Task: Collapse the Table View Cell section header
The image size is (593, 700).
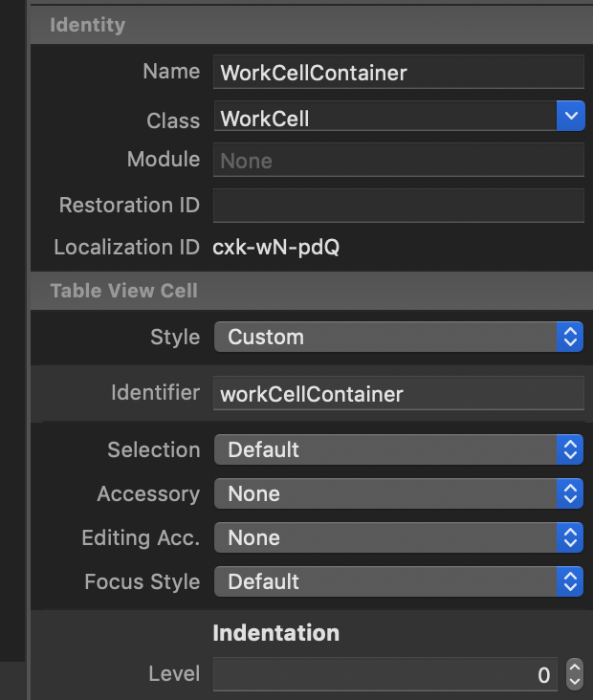Action: [124, 291]
